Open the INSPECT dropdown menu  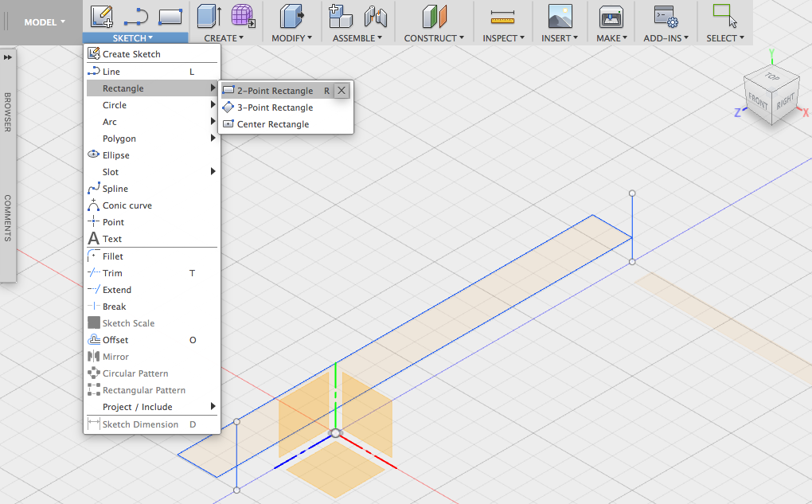[x=503, y=37]
